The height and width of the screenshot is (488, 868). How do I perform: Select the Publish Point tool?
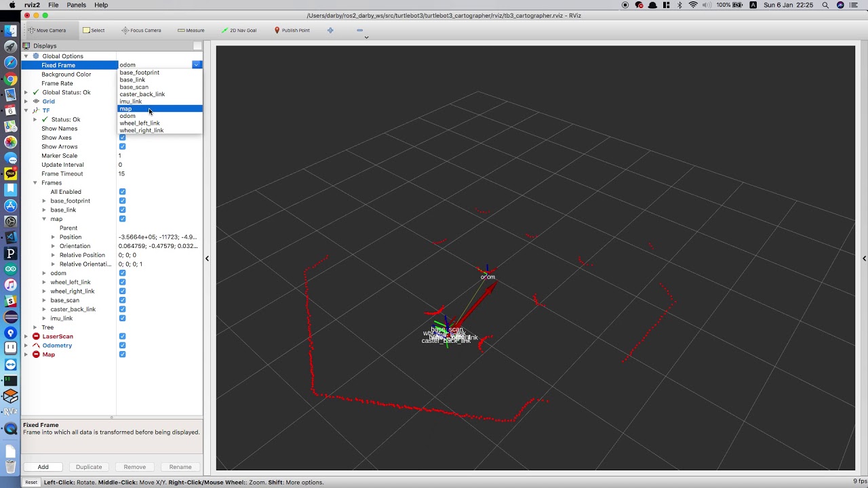click(292, 30)
